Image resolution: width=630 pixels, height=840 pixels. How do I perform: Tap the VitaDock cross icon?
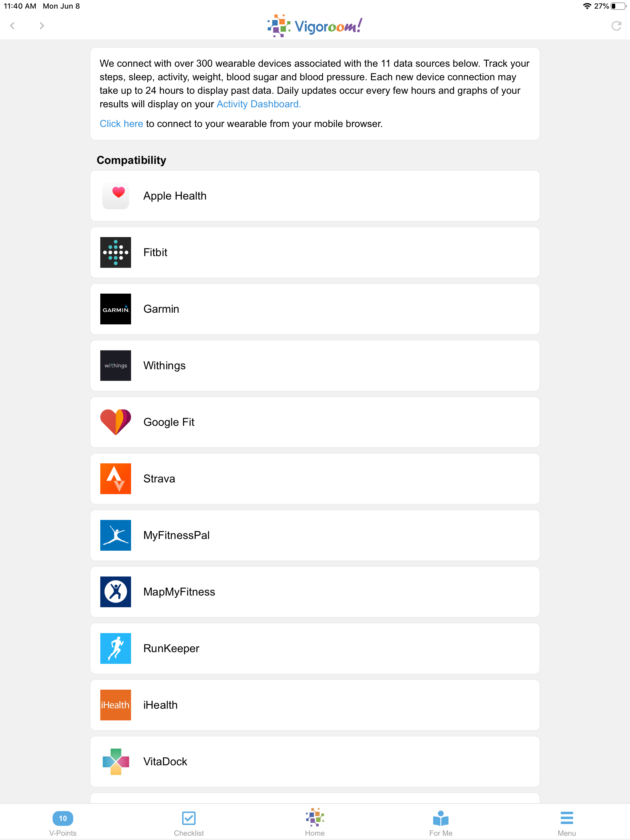[x=116, y=761]
